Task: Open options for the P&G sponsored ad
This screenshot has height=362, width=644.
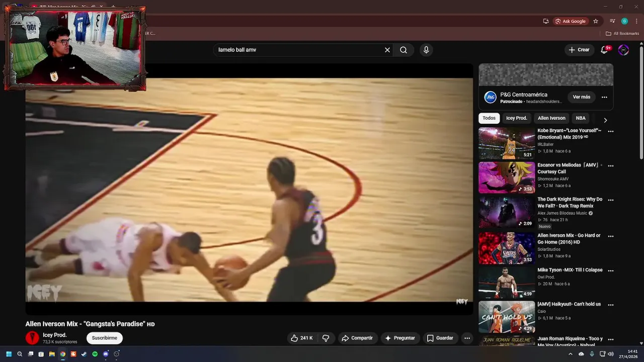Action: [x=604, y=97]
